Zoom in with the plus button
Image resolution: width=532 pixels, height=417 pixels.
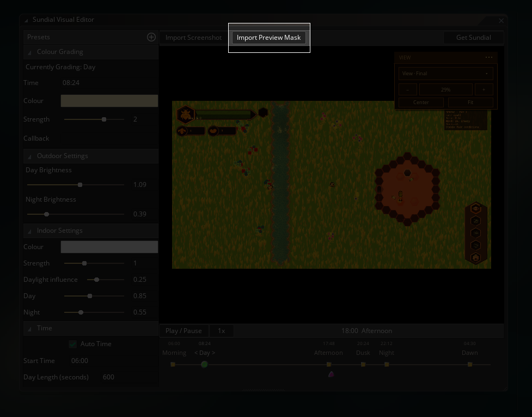(484, 89)
